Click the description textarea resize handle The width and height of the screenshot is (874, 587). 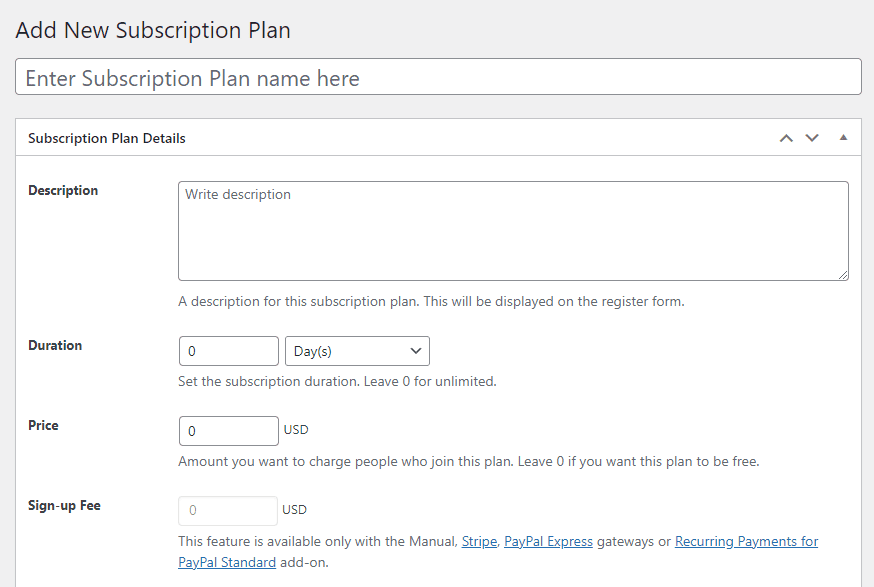[x=843, y=275]
